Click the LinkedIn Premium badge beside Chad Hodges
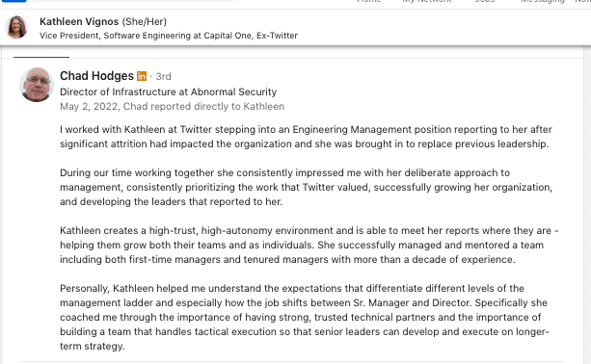 tap(142, 76)
